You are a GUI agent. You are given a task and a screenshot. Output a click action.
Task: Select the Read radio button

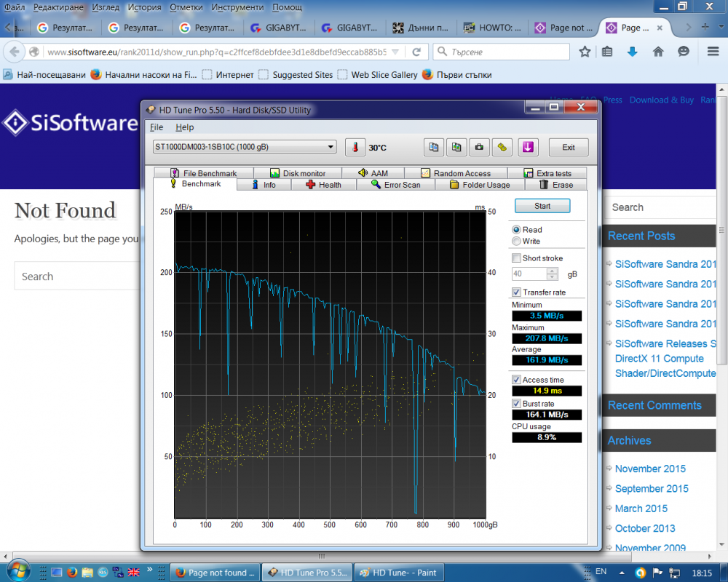coord(516,230)
